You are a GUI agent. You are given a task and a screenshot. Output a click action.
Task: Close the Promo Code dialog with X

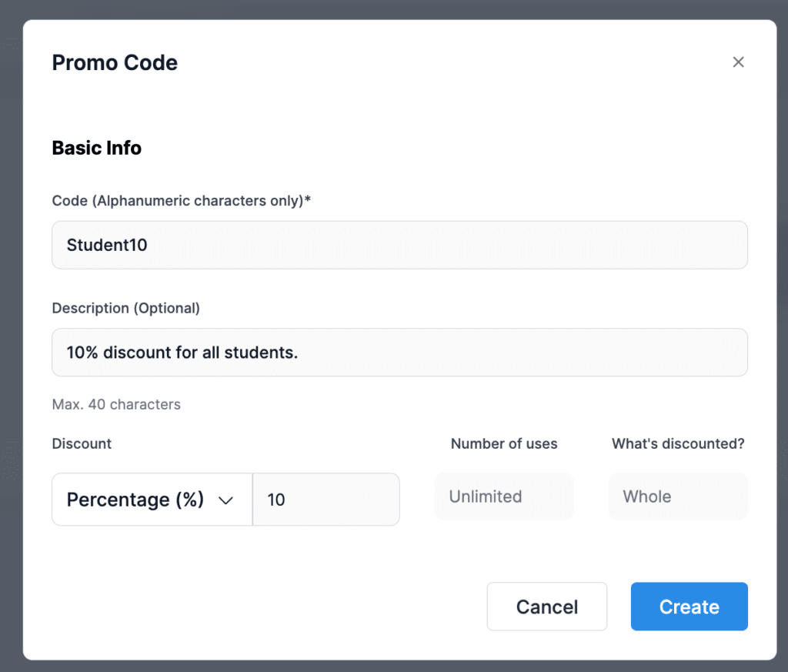[x=738, y=62]
